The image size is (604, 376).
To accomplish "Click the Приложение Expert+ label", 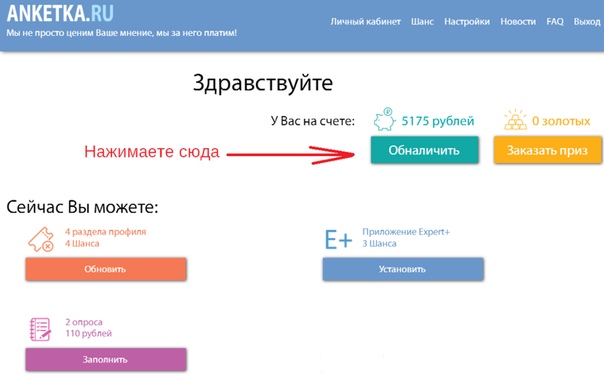I will pyautogui.click(x=406, y=232).
